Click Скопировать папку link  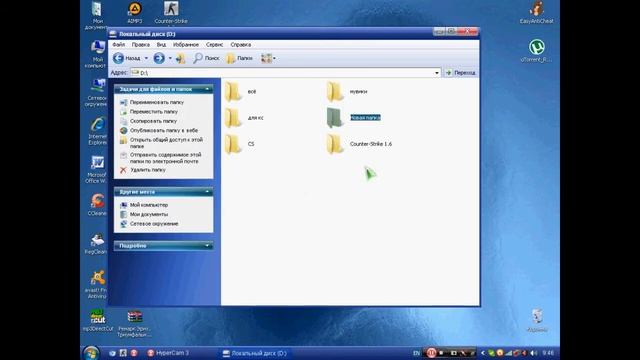153,121
